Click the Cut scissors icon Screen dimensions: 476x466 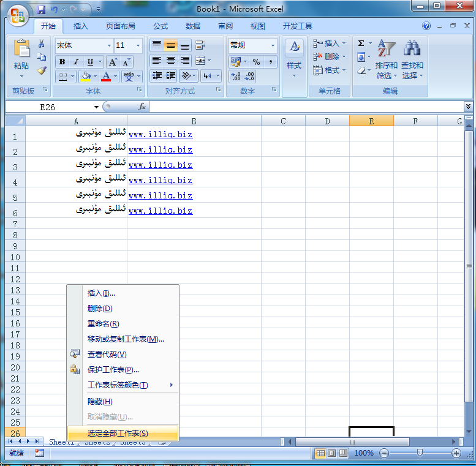pyautogui.click(x=42, y=44)
